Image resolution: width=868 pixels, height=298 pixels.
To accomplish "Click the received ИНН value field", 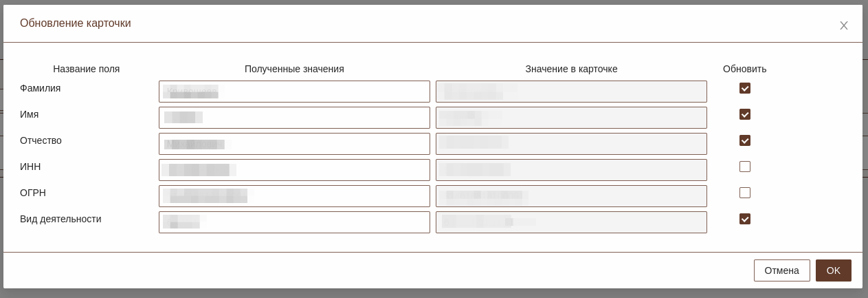I will point(294,170).
